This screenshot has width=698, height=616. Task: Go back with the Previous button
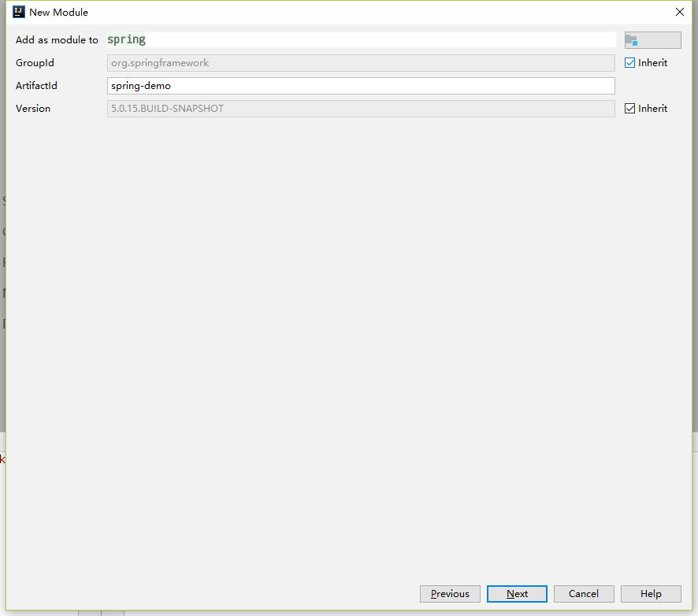click(x=450, y=594)
